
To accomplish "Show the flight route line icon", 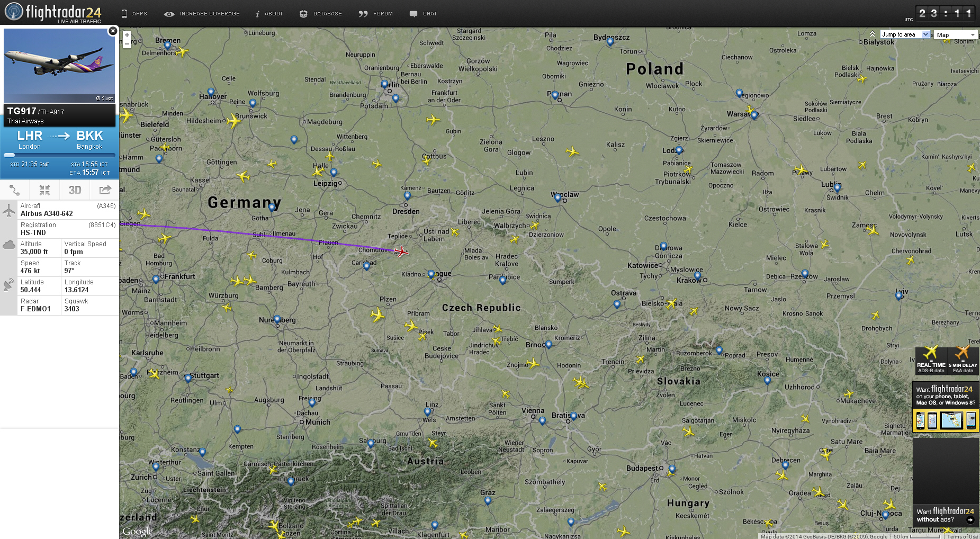I will 15,190.
